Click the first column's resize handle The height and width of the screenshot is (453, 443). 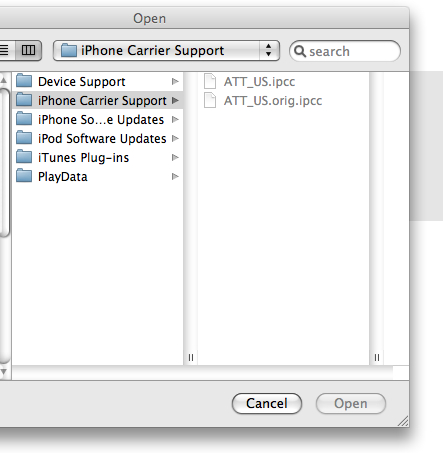pyautogui.click(x=191, y=358)
